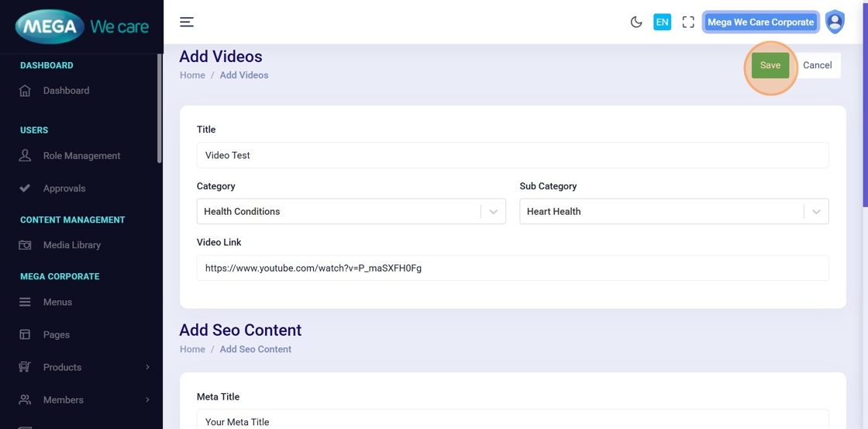Click the Products cart icon
The height and width of the screenshot is (429, 868).
(x=25, y=368)
